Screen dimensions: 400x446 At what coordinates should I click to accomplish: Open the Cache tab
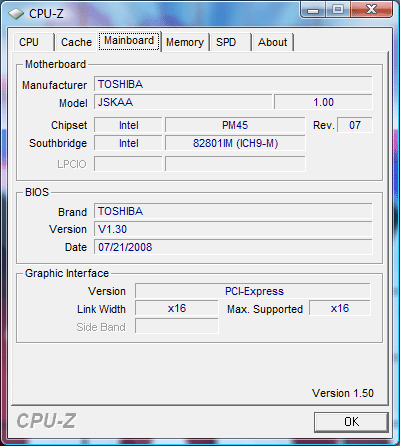(76, 42)
